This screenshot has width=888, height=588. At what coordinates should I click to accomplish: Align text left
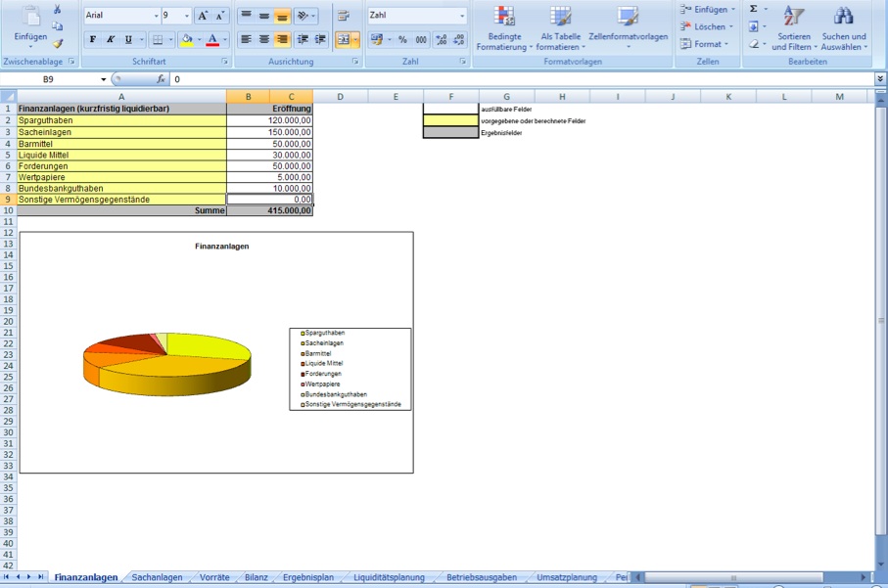[247, 39]
